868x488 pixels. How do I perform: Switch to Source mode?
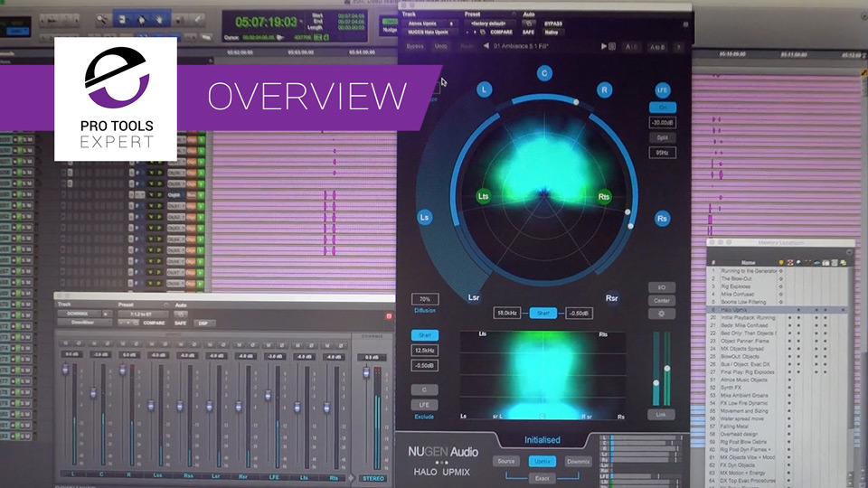pos(505,461)
